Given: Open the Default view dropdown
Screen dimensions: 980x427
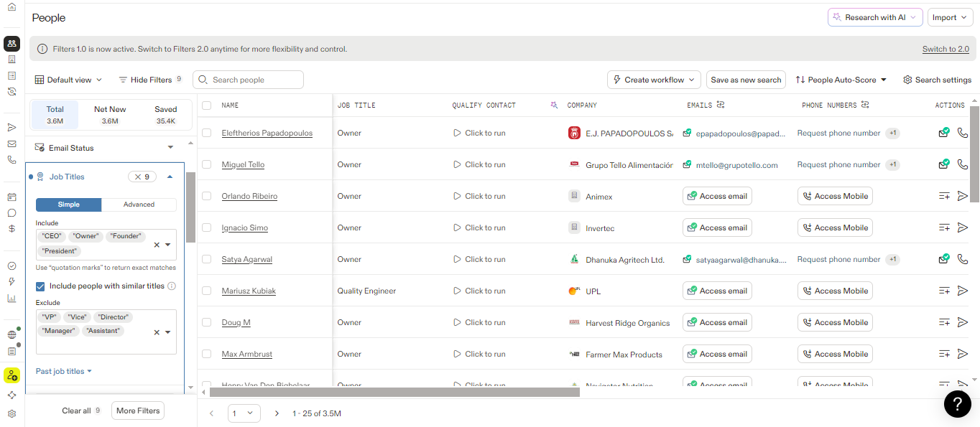Looking at the screenshot, I should pos(69,80).
